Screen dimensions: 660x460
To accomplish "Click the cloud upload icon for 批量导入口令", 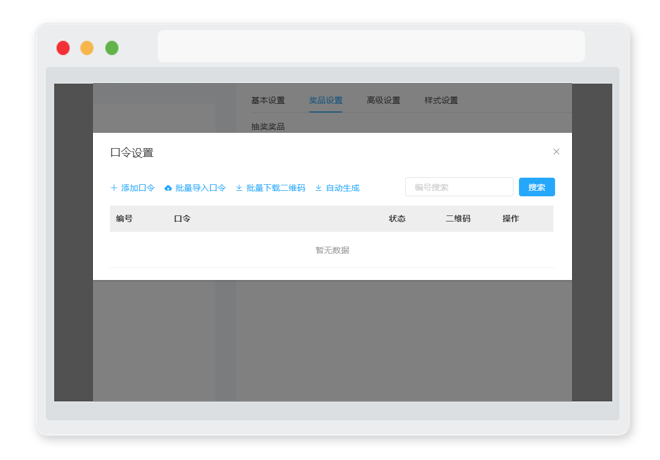I will click(x=168, y=188).
